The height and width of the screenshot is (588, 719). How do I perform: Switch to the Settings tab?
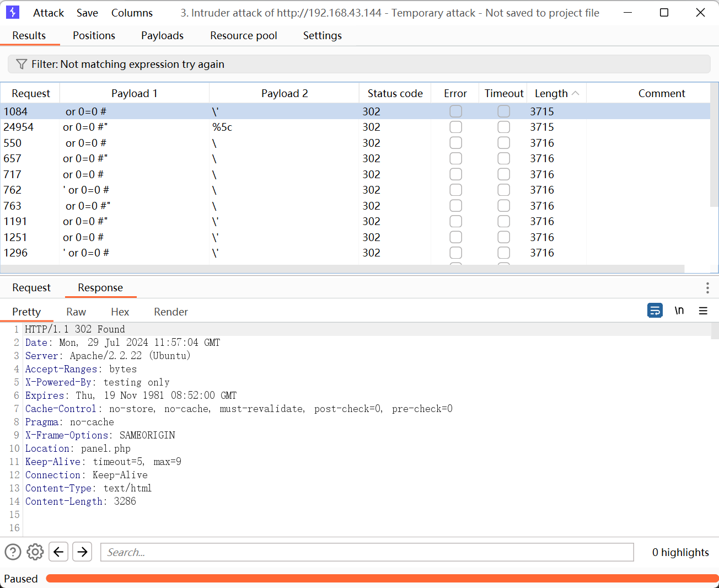click(x=323, y=35)
